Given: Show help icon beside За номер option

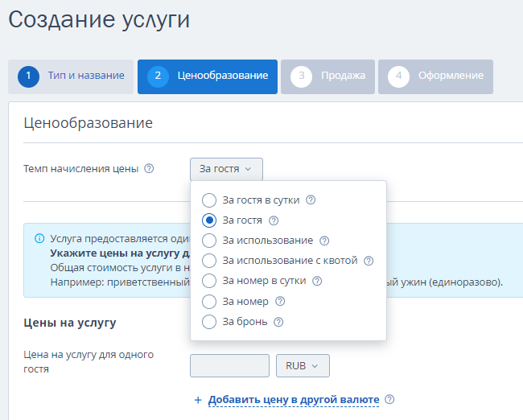Looking at the screenshot, I should [280, 301].
